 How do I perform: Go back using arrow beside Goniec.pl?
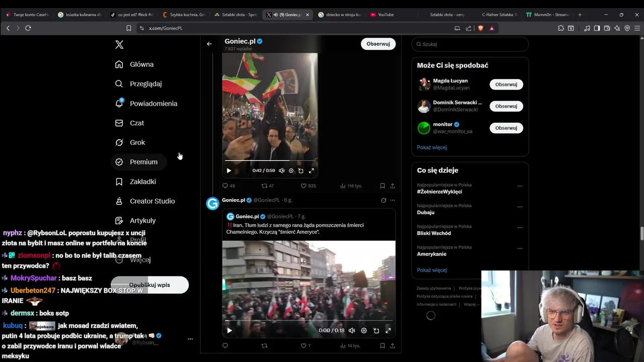tap(209, 44)
